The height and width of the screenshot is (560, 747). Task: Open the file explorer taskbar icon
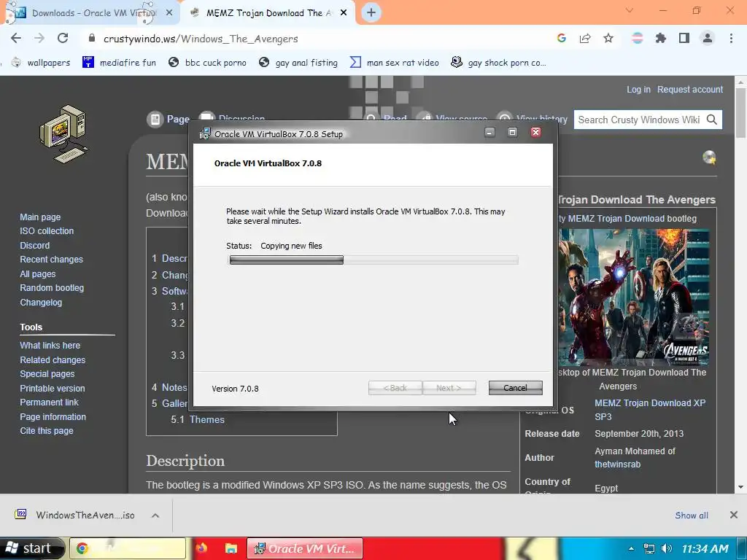pyautogui.click(x=231, y=548)
